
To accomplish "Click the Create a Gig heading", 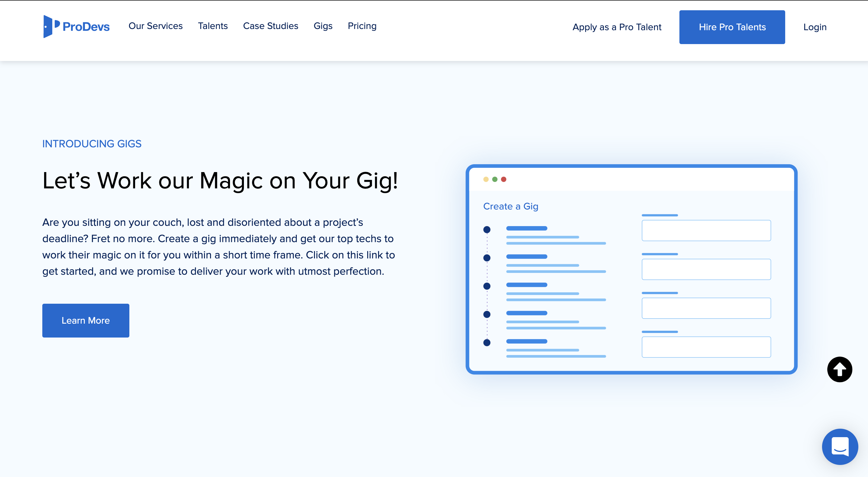I will pyautogui.click(x=510, y=206).
